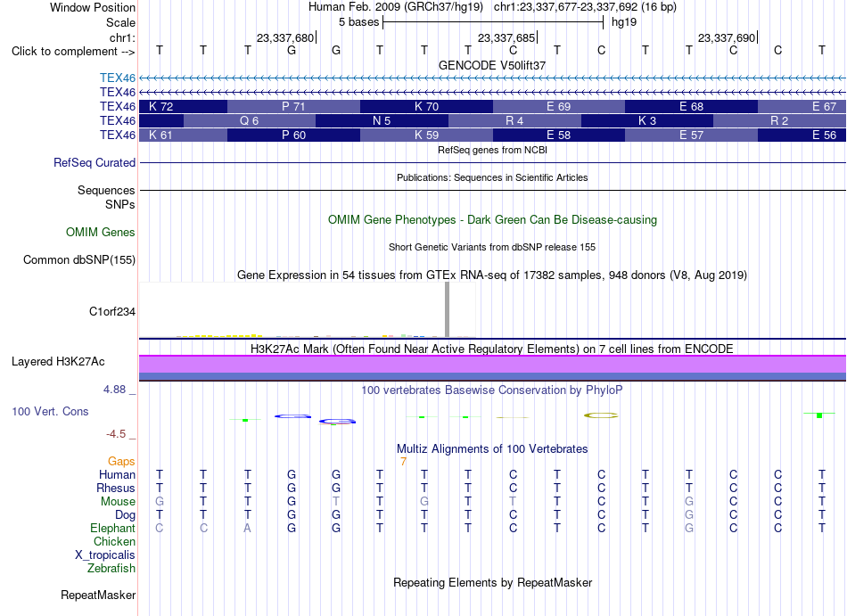Viewport: 847px width, 616px height.
Task: Click the Window Position label
Action: (x=93, y=7)
